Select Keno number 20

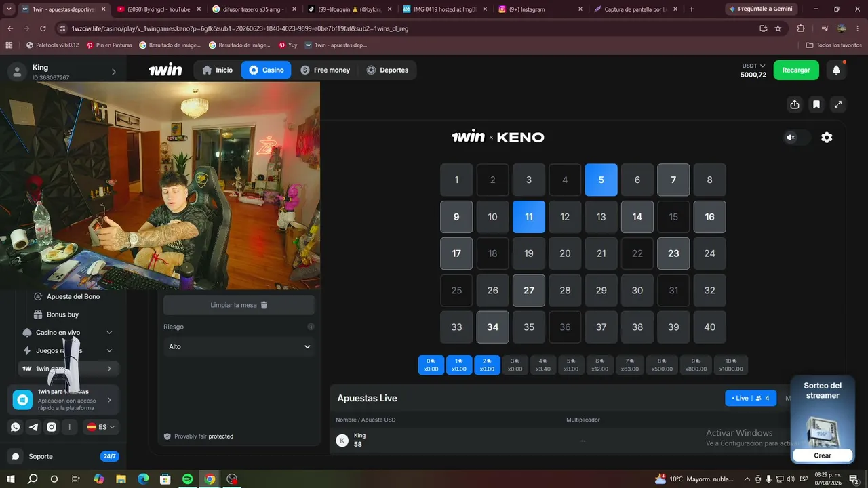pyautogui.click(x=565, y=253)
